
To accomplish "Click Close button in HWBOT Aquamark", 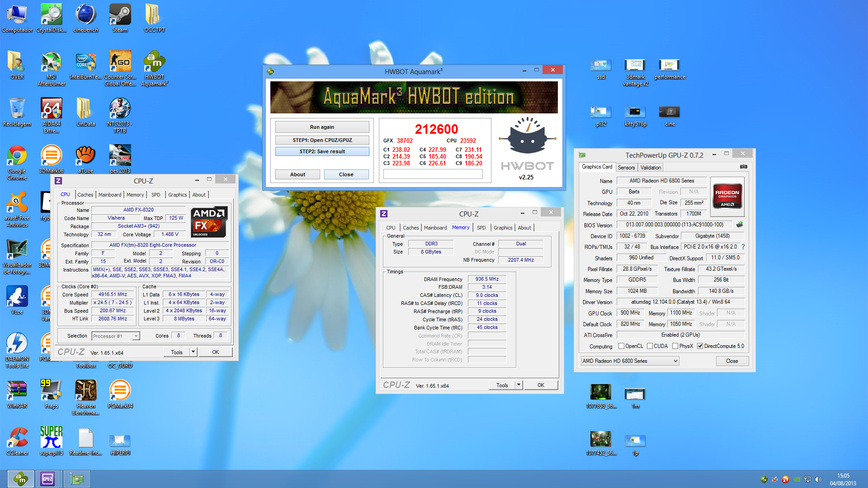I will (x=346, y=174).
